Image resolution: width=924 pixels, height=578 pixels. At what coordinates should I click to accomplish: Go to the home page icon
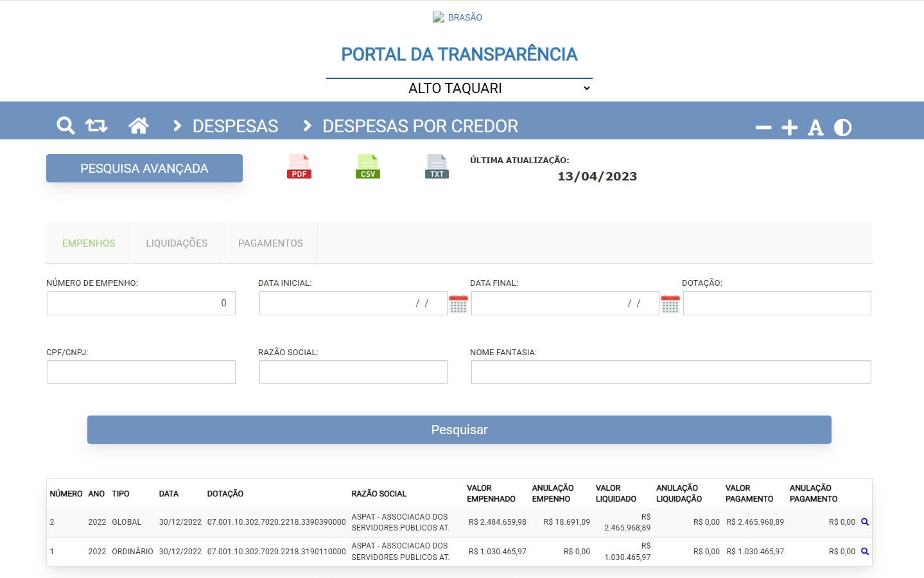[x=138, y=125]
